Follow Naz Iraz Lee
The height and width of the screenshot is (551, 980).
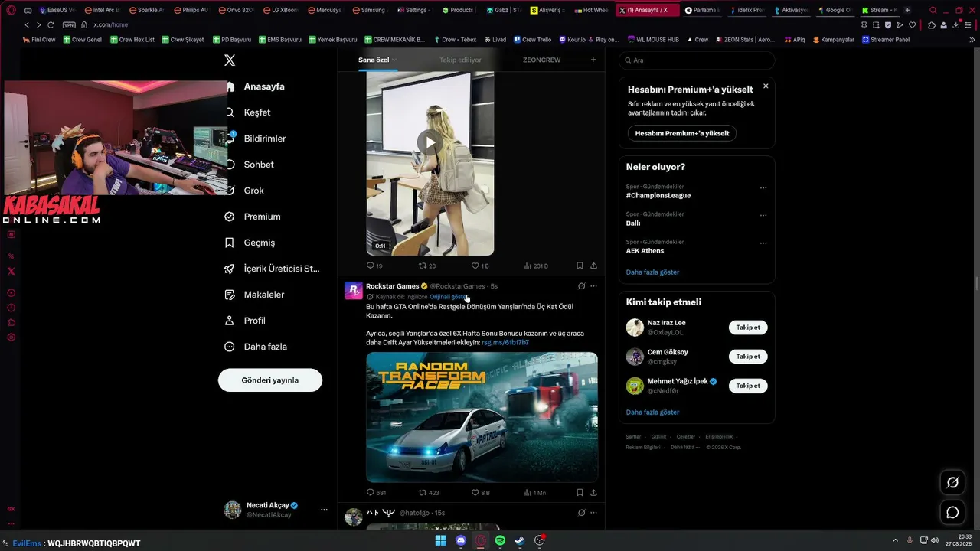(748, 328)
